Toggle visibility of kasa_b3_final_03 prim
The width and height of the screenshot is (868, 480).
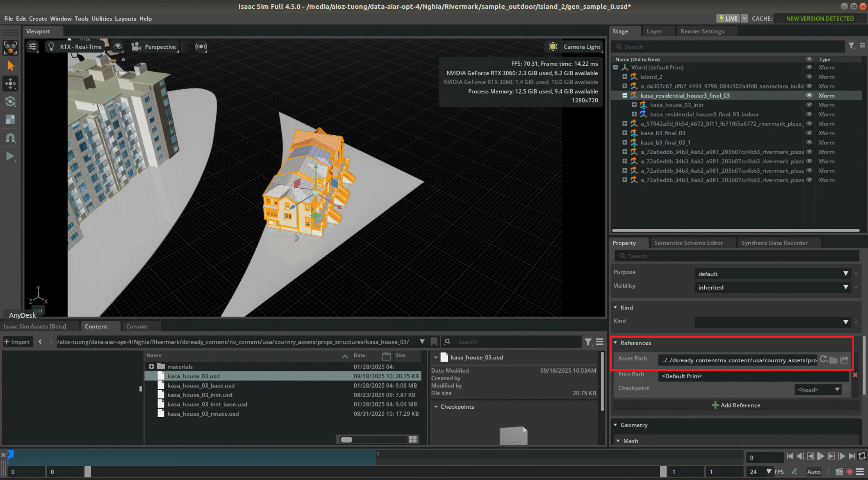click(x=809, y=133)
